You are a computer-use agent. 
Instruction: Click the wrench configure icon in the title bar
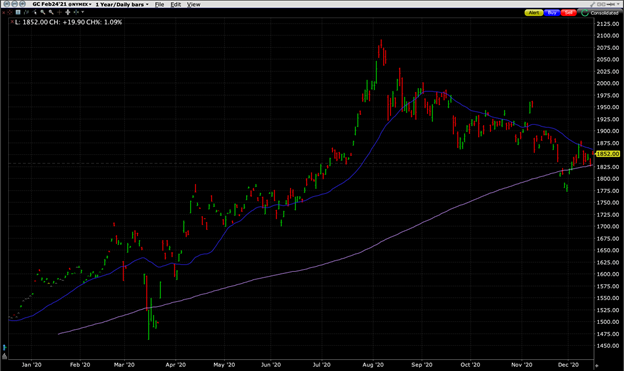coord(593,4)
